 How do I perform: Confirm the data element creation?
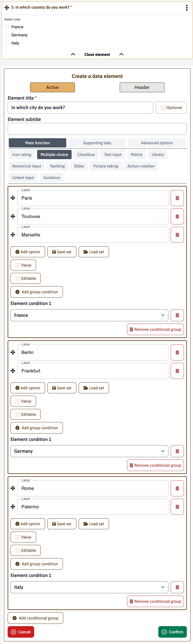(x=173, y=632)
